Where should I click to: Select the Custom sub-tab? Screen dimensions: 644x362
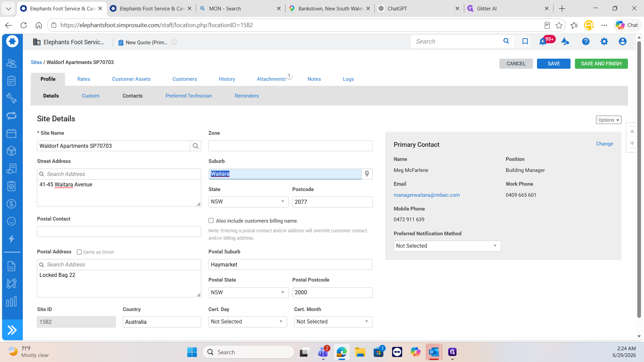91,96
